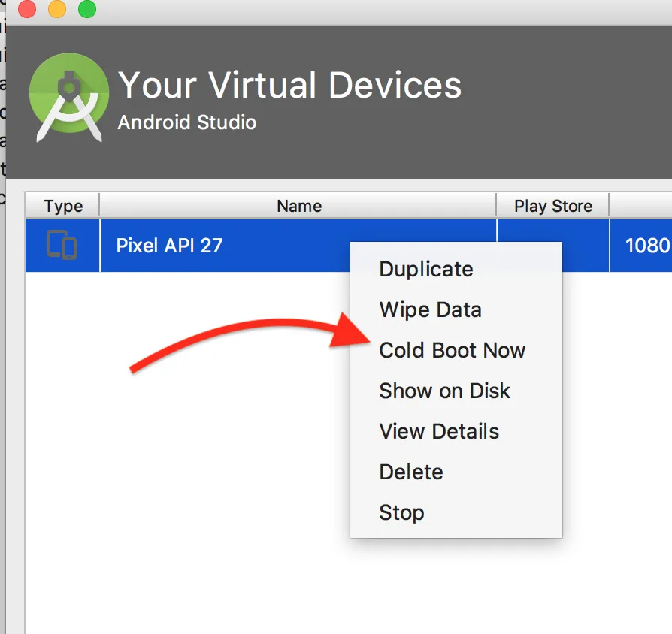Click the Android Studio logo icon
Viewport: 672px width, 634px height.
pos(69,98)
